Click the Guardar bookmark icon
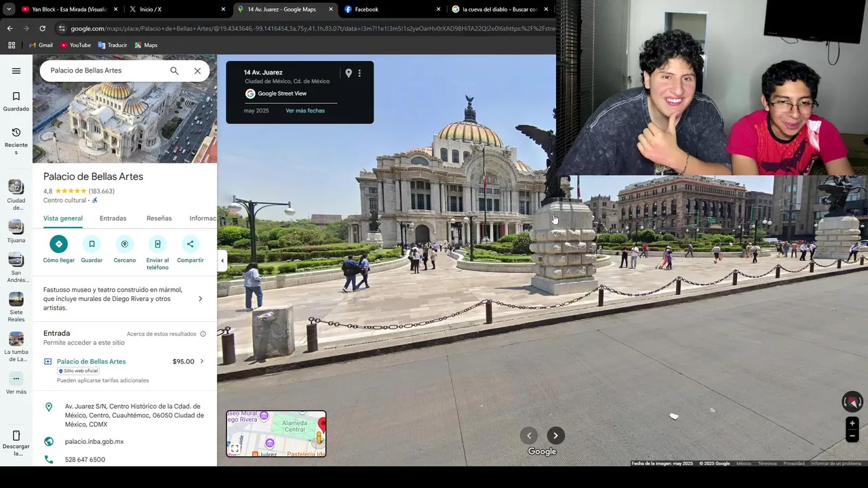Image resolution: width=868 pixels, height=488 pixels. (92, 244)
